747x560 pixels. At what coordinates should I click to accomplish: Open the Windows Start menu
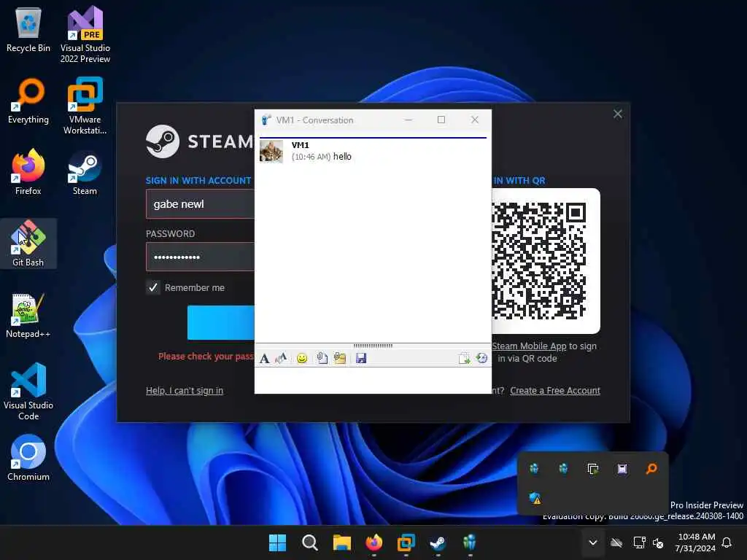[x=277, y=542]
